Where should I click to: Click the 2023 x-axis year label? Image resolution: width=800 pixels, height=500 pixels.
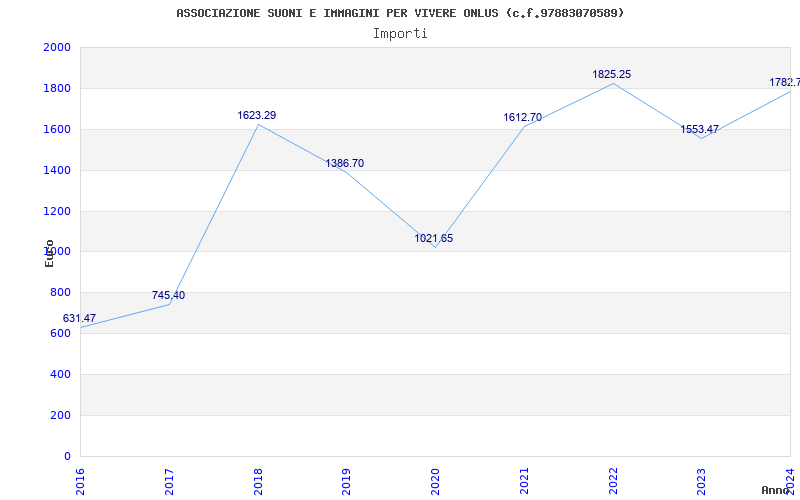pos(702,481)
